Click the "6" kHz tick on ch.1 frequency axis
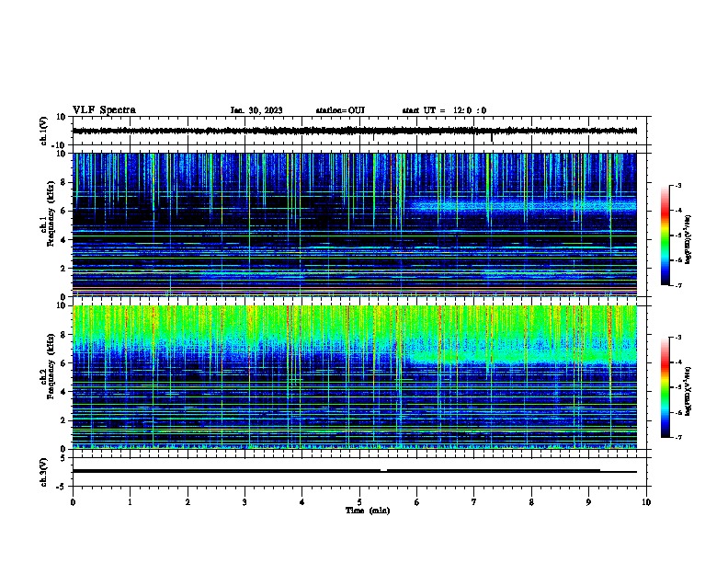 click(x=64, y=211)
